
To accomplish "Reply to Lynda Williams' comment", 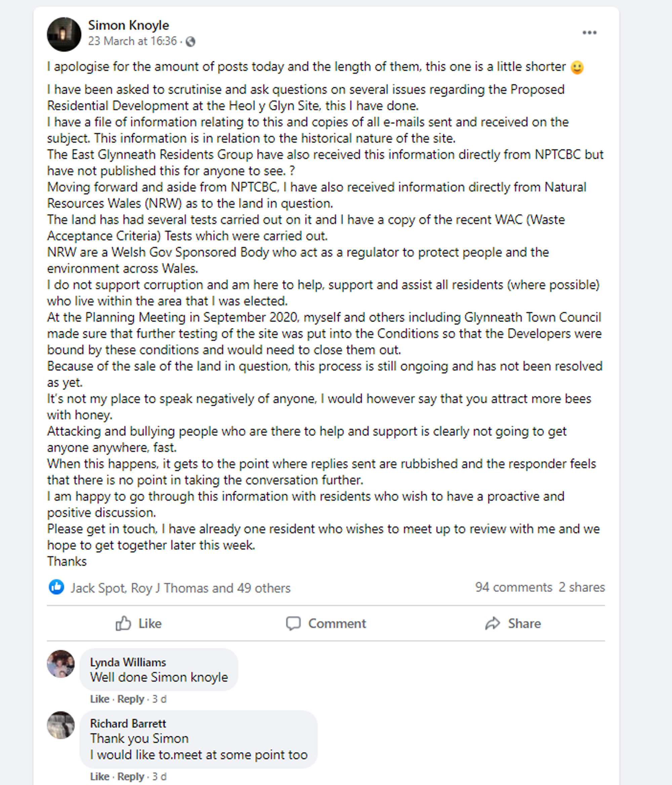I will click(131, 699).
